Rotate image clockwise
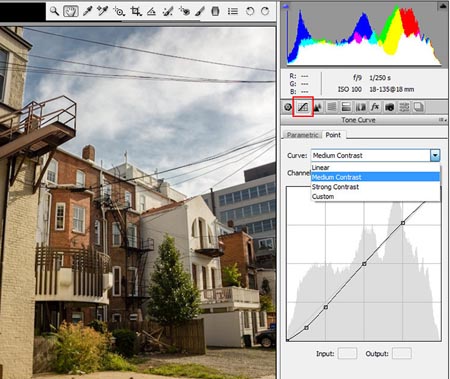 point(265,11)
